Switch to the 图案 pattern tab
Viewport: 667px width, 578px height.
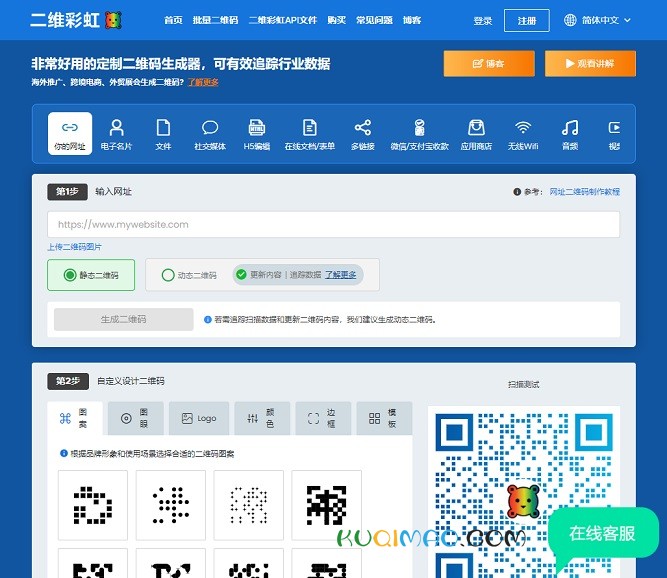pyautogui.click(x=75, y=418)
